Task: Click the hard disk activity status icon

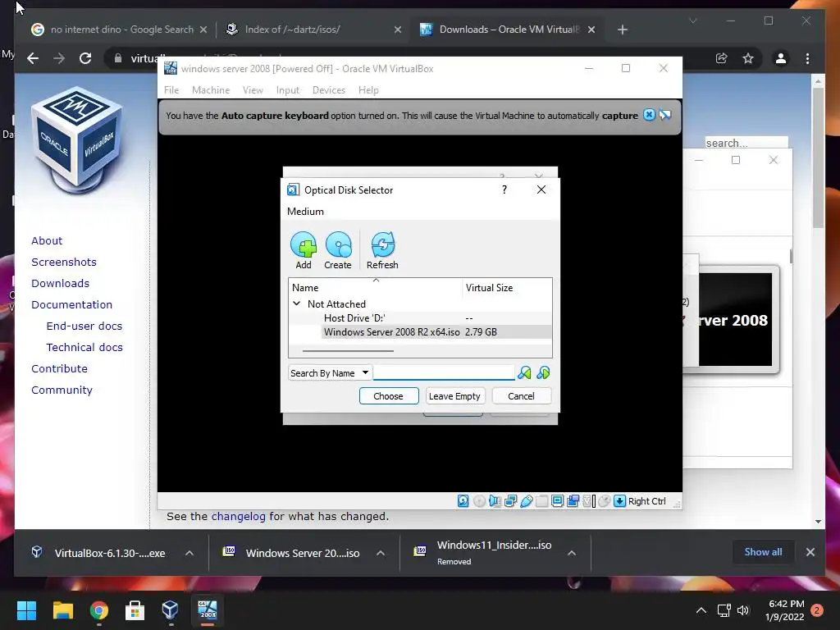Action: [x=463, y=501]
